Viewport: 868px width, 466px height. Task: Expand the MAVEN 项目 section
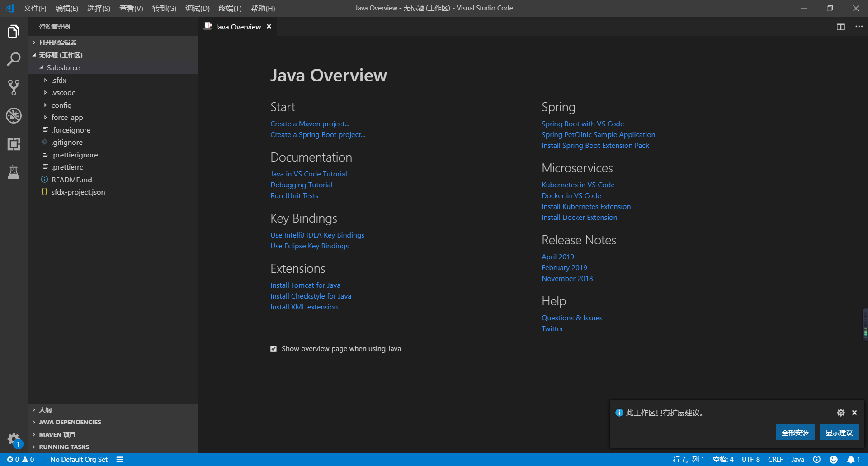113,435
